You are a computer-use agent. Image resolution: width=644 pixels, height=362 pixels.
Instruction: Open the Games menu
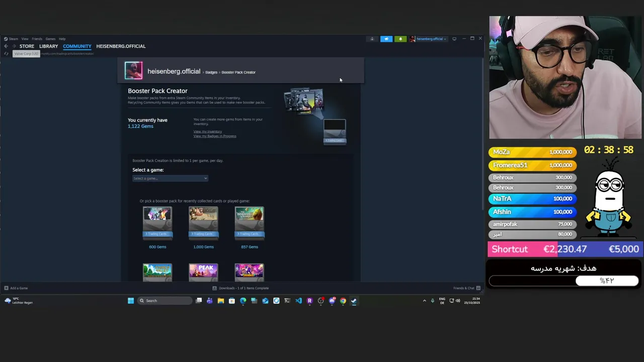click(x=50, y=39)
